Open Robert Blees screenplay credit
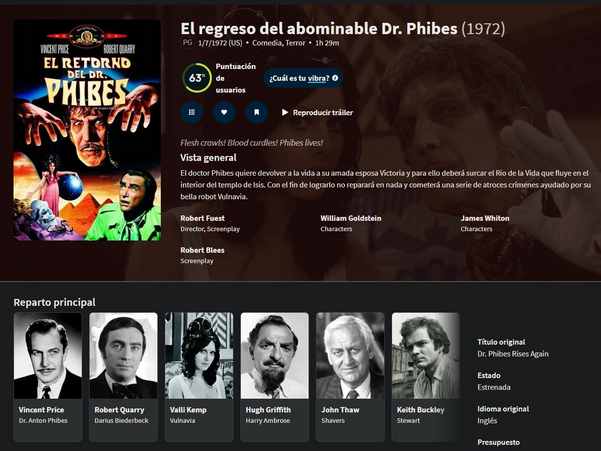Screen dimensions: 601x451 (x=202, y=250)
